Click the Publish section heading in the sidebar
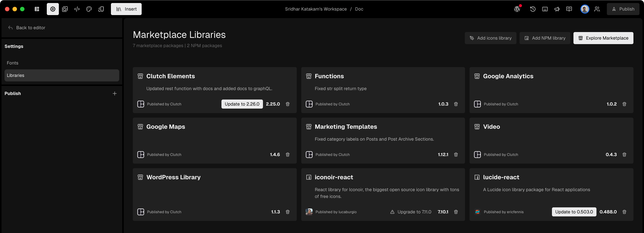 [x=12, y=93]
